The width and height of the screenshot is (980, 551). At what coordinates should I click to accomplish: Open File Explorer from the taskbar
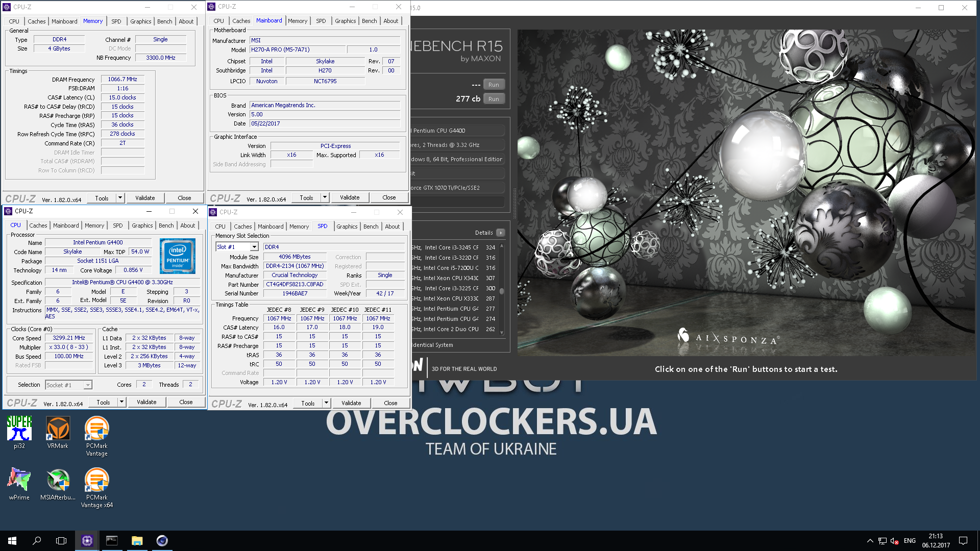(x=137, y=541)
